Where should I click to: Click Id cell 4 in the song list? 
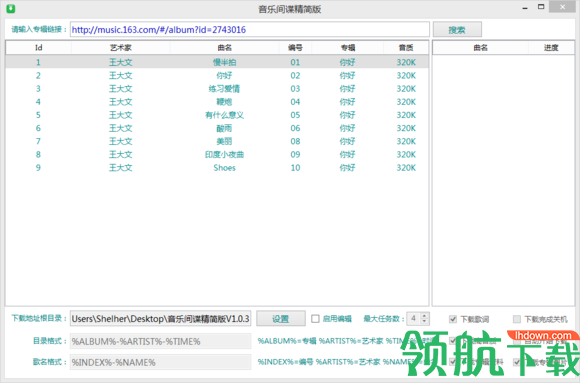point(38,102)
